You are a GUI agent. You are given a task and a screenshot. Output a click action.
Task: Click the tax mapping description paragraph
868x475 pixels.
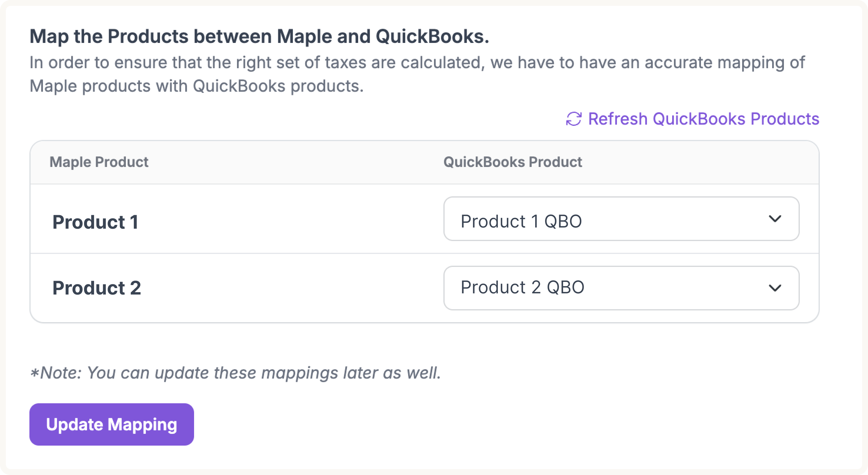417,63
